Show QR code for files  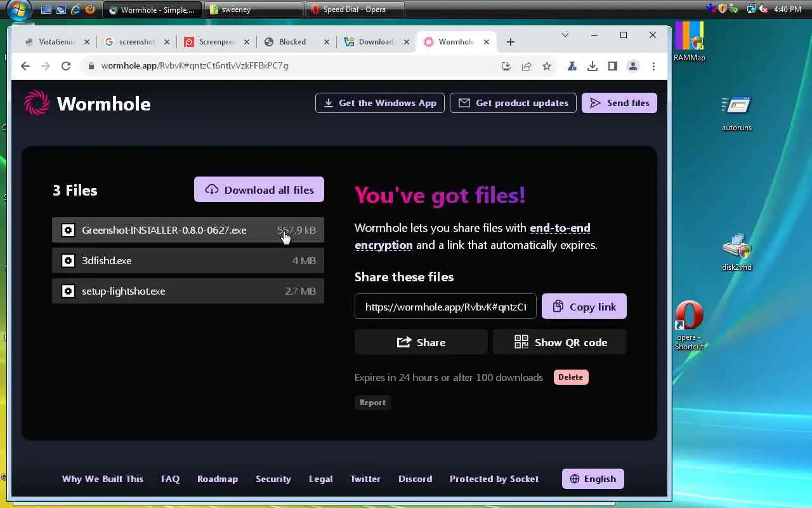(560, 342)
